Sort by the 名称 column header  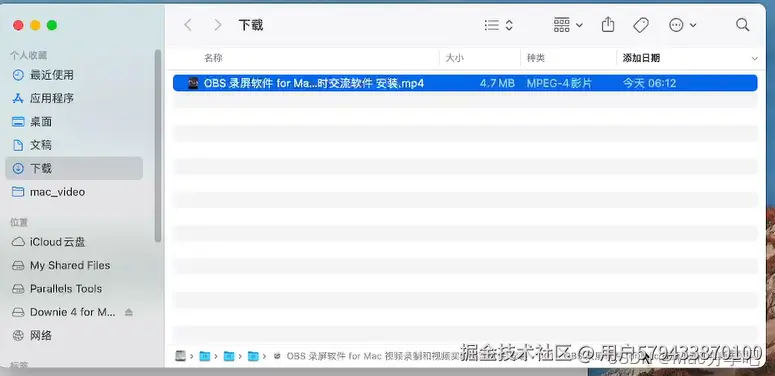214,58
